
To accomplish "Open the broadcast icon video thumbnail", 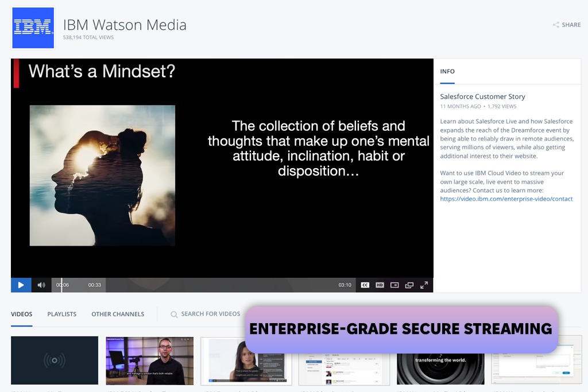I will pos(55,360).
